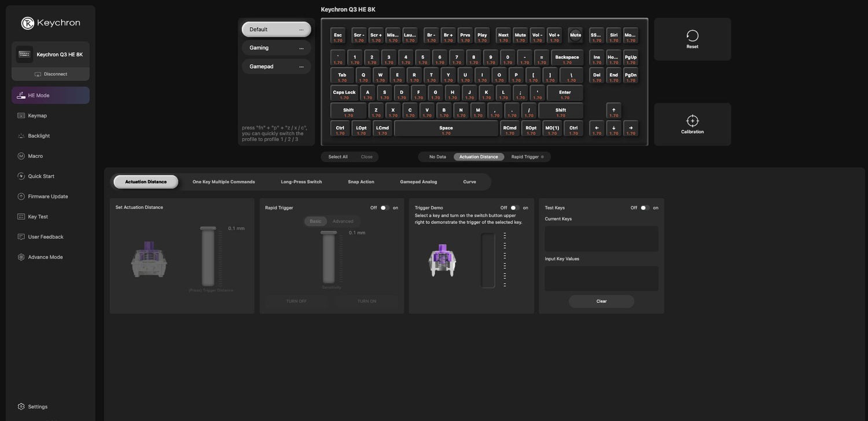Image resolution: width=868 pixels, height=421 pixels.
Task: Open the Macro section icon
Action: [x=21, y=156]
